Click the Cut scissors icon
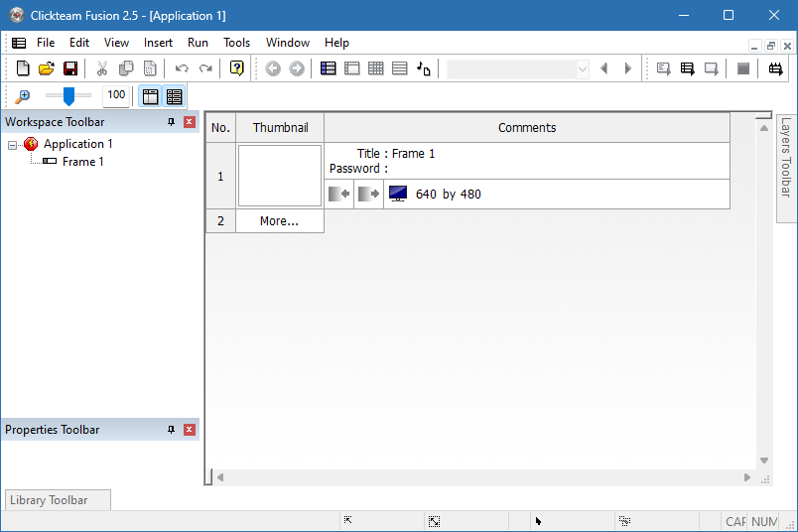The width and height of the screenshot is (798, 532). (x=102, y=68)
